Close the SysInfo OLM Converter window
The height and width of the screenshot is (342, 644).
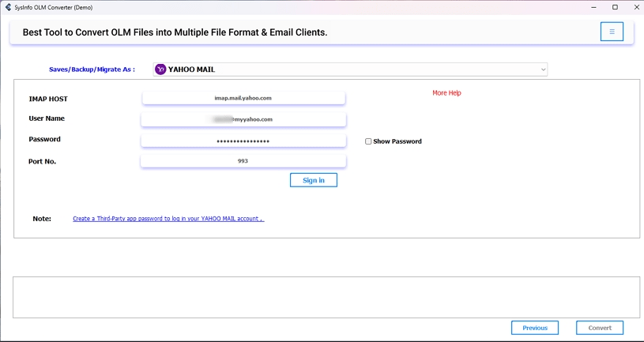coord(635,7)
